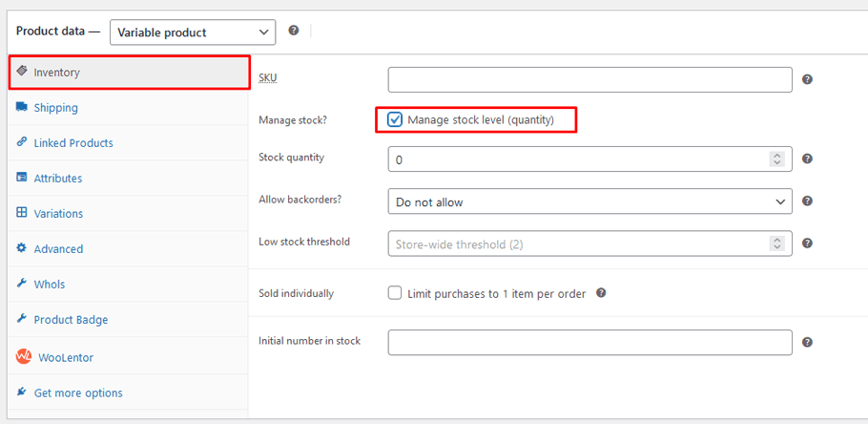
Task: Click help icon next to product type
Action: coord(294,31)
